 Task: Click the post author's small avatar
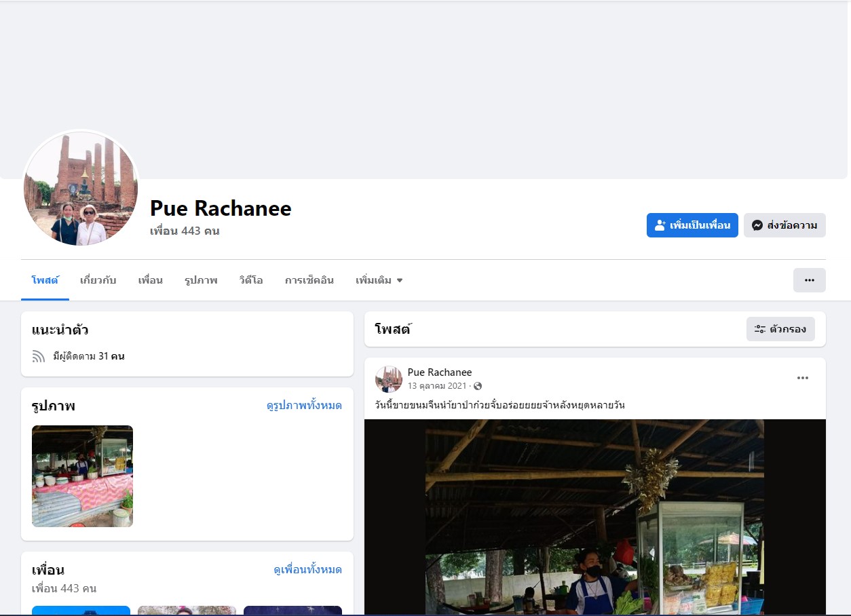click(388, 379)
